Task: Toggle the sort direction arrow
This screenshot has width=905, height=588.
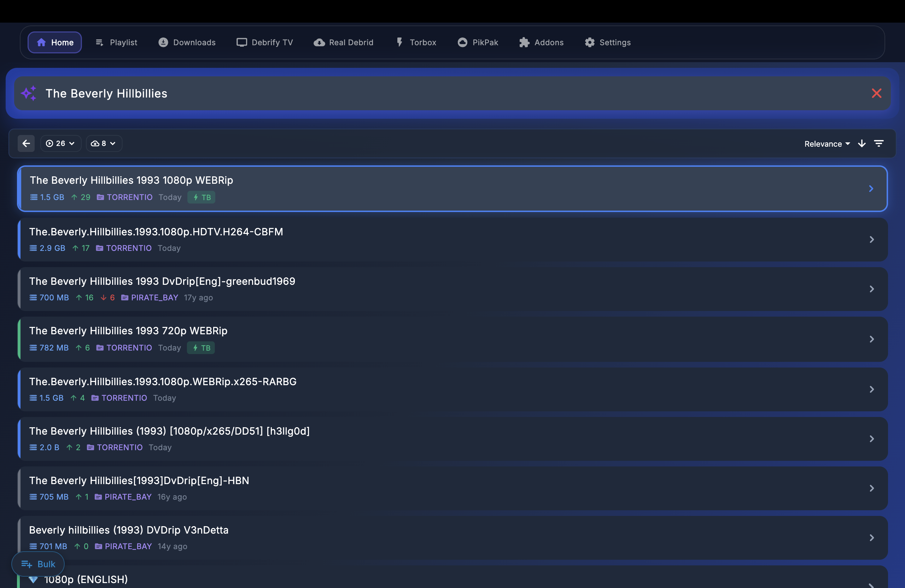Action: tap(861, 143)
